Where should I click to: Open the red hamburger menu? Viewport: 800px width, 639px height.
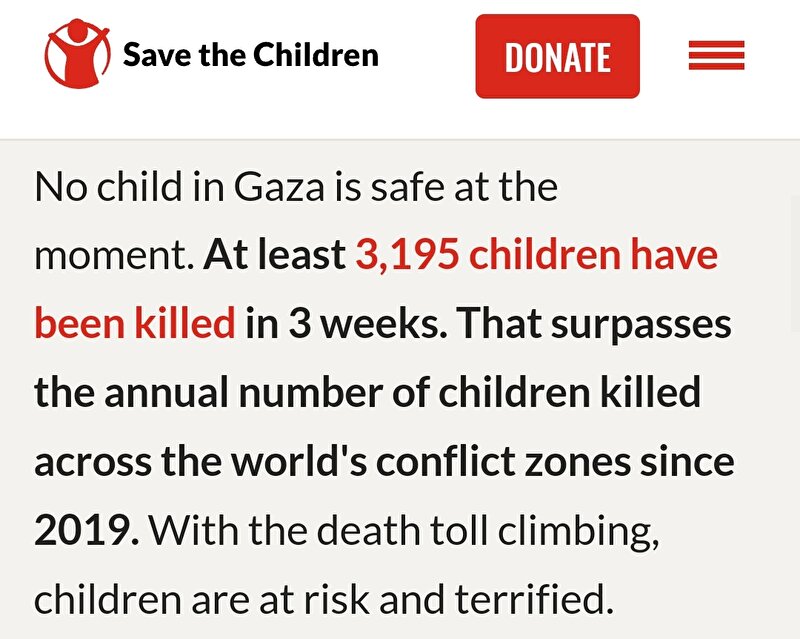[716, 55]
